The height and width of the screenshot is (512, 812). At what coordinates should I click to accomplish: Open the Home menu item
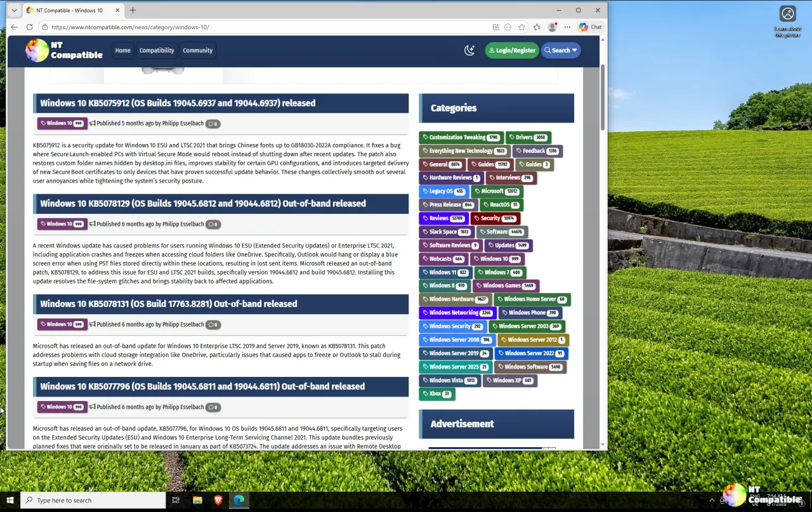122,51
